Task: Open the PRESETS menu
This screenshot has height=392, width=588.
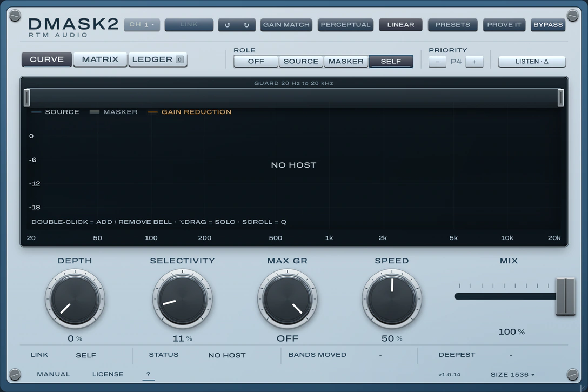Action: click(x=453, y=25)
